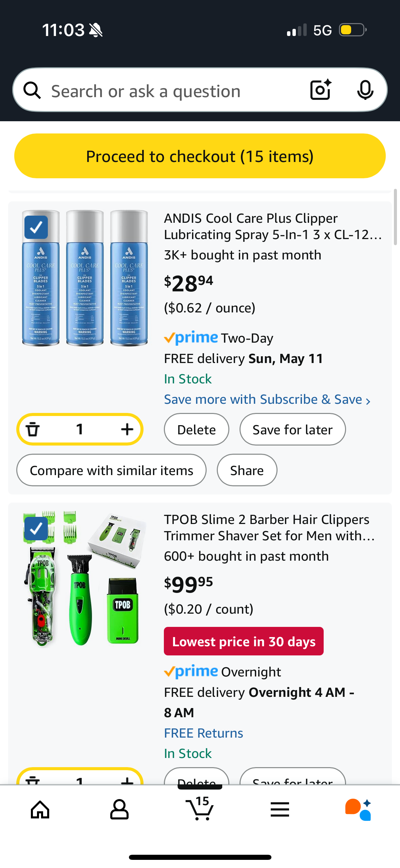Open the hamburger menu icon
Image resolution: width=400 pixels, height=868 pixels.
[280, 810]
